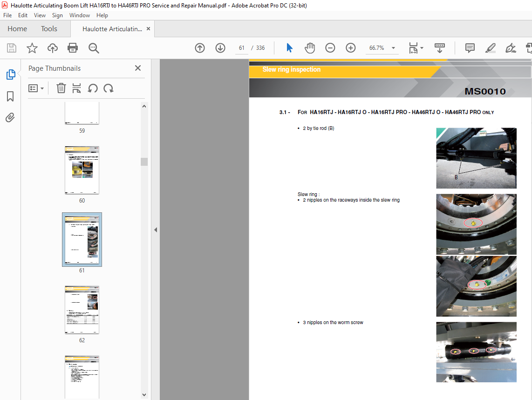This screenshot has width=532, height=400.
Task: Open the Edit menu
Action: click(23, 15)
